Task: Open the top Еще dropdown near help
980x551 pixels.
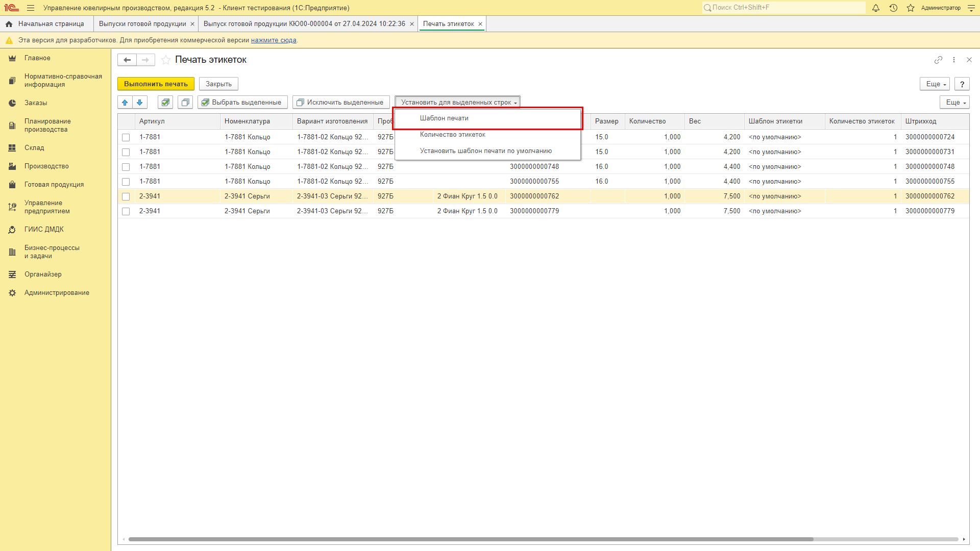Action: point(935,84)
